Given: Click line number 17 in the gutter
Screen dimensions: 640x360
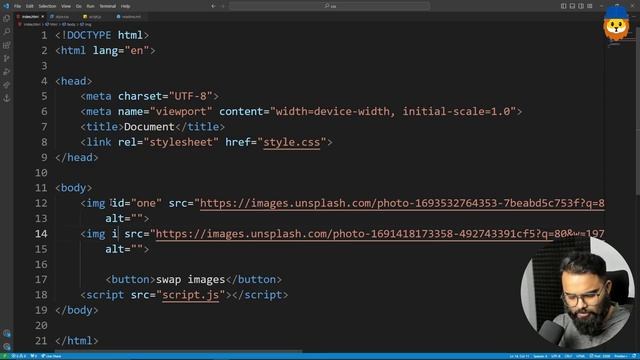Looking at the screenshot, I should coord(41,280).
